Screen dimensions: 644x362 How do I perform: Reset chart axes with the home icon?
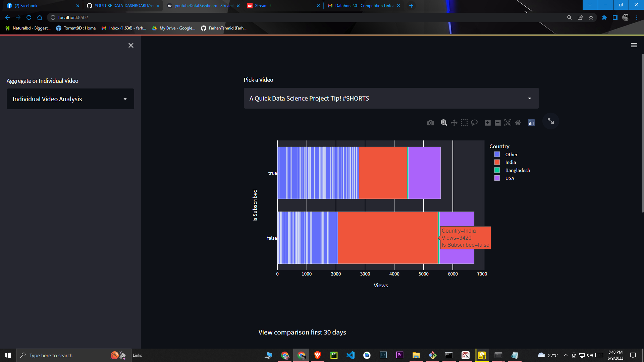click(518, 123)
